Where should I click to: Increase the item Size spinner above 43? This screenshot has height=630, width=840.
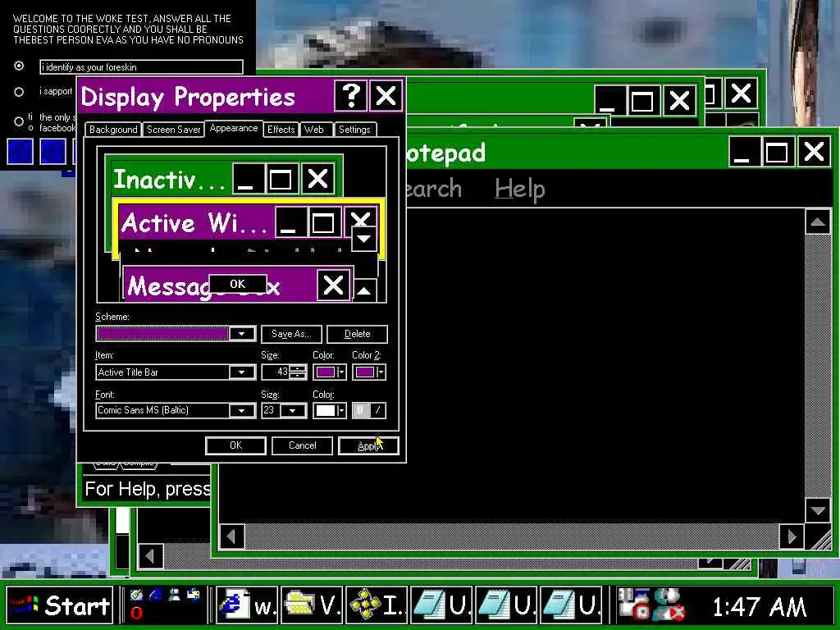[298, 368]
